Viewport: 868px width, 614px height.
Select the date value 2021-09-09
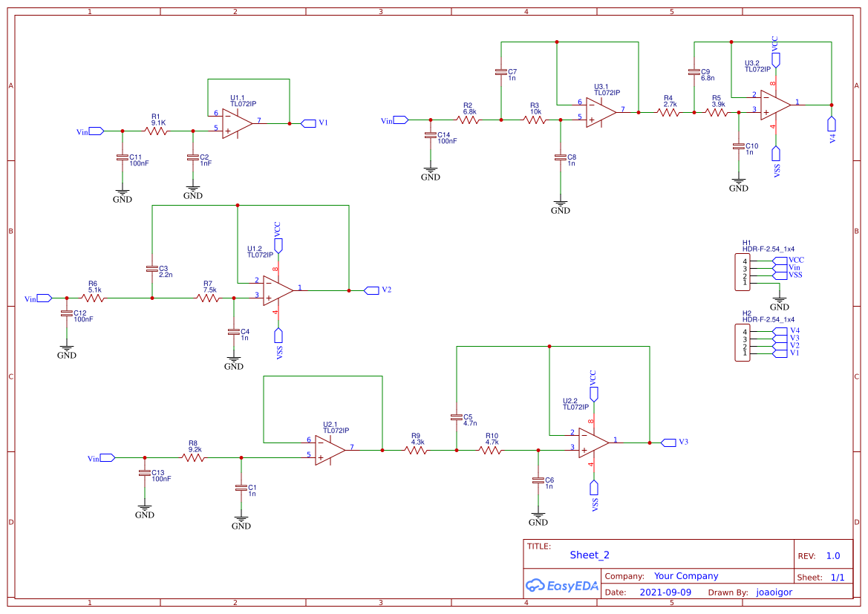pos(665,592)
